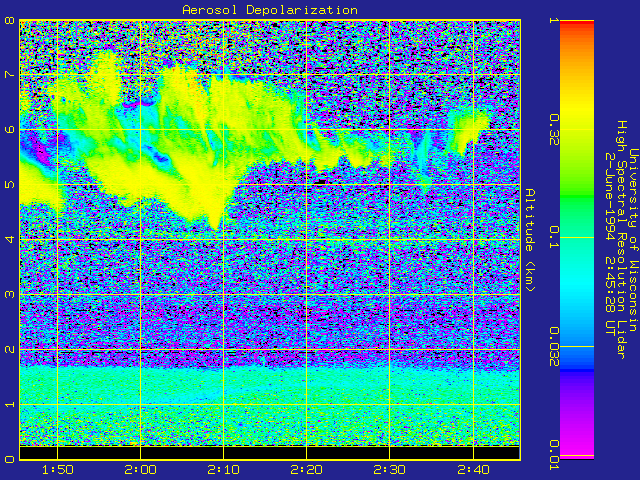Click altitude axis label 5
This screenshot has height=480, width=640.
pyautogui.click(x=10, y=184)
